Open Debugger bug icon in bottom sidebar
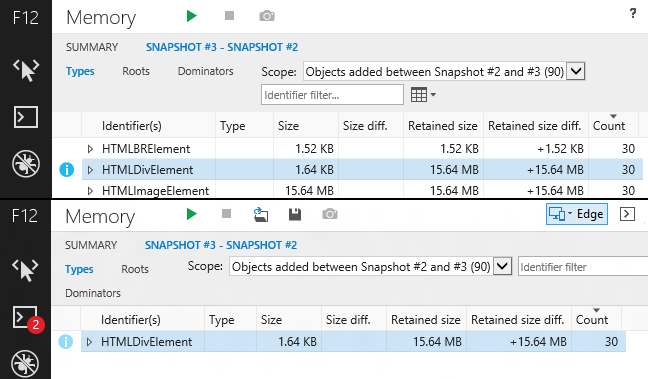 click(x=25, y=364)
